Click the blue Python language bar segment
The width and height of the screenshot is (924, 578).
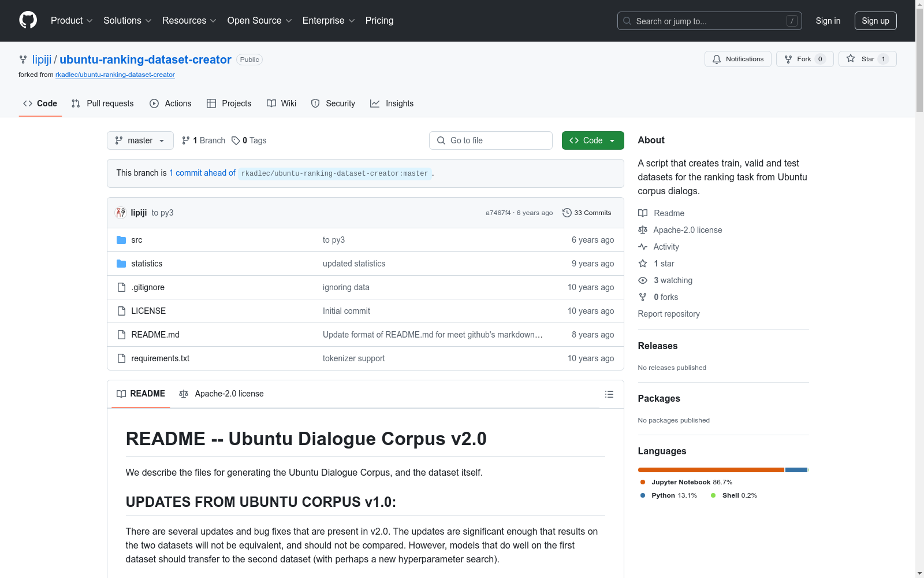pyautogui.click(x=796, y=470)
